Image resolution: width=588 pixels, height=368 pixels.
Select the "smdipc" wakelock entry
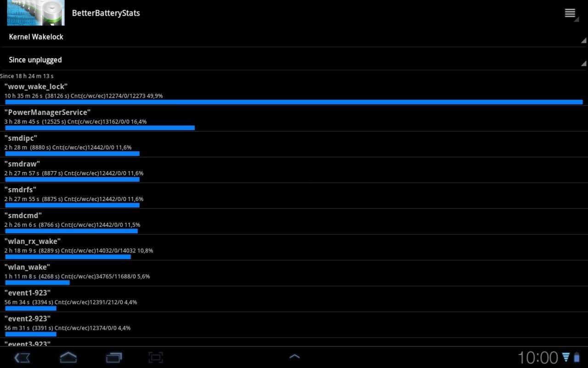[x=294, y=144]
